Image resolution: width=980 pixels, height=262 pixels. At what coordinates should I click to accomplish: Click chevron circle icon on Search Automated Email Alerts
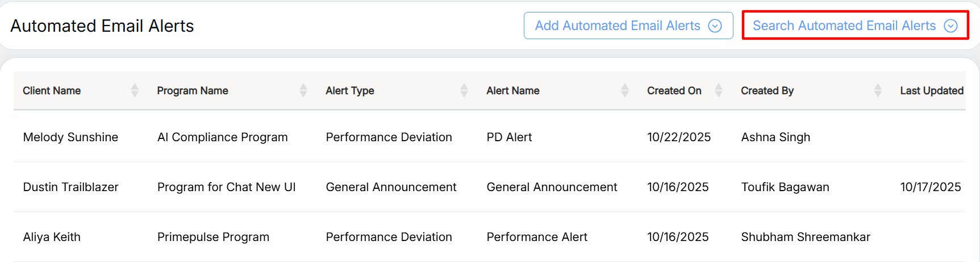[x=950, y=26]
